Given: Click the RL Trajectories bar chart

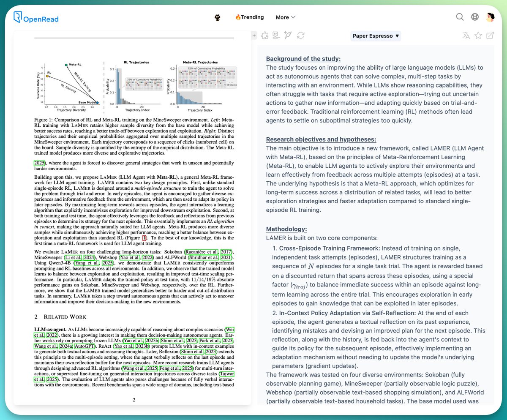Looking at the screenshot, I should coord(135,86).
